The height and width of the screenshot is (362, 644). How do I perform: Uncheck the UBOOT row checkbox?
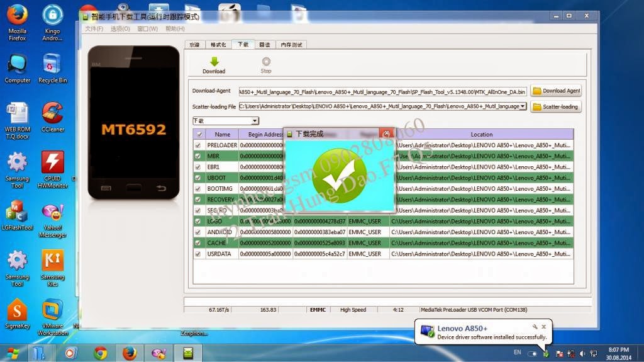point(198,178)
